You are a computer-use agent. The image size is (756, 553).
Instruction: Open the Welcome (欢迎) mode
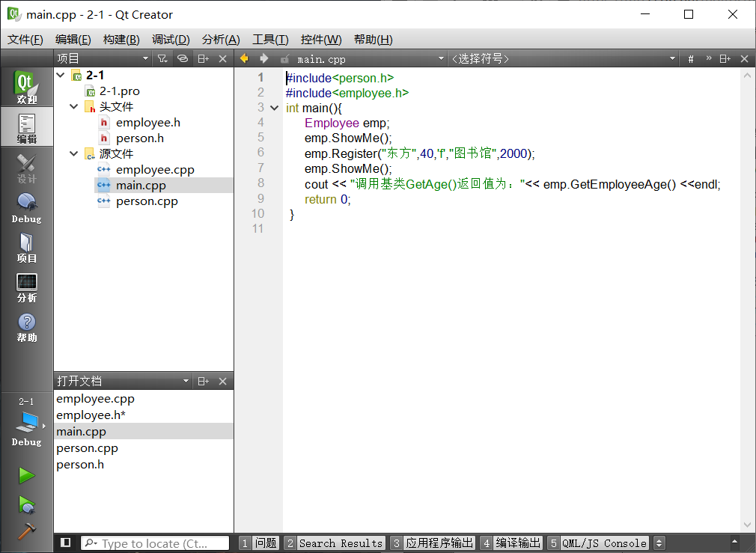point(26,87)
